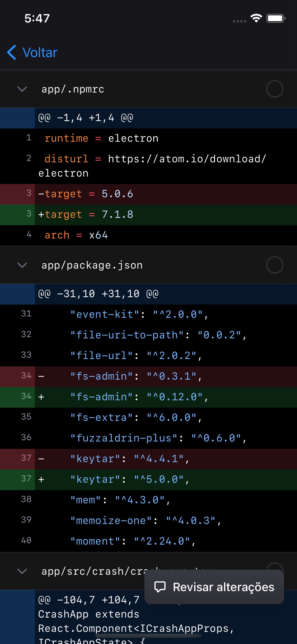
Task: Select the "mem" dependency line
Action: (148, 500)
